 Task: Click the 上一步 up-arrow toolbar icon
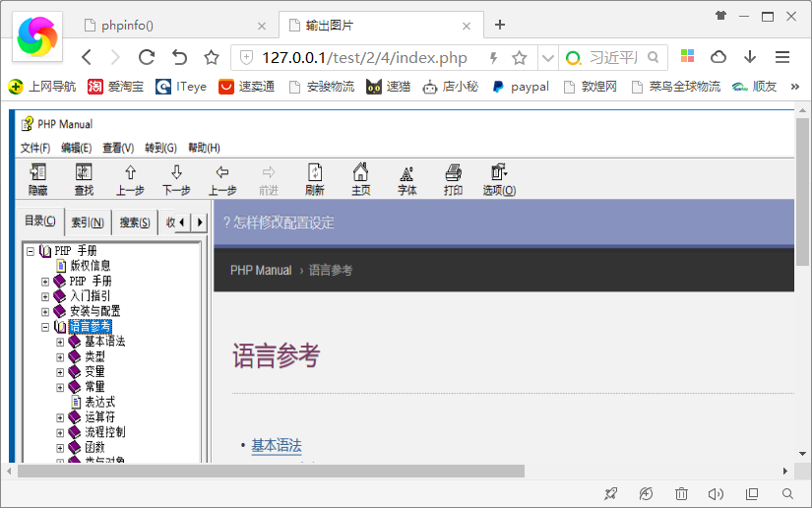[130, 172]
